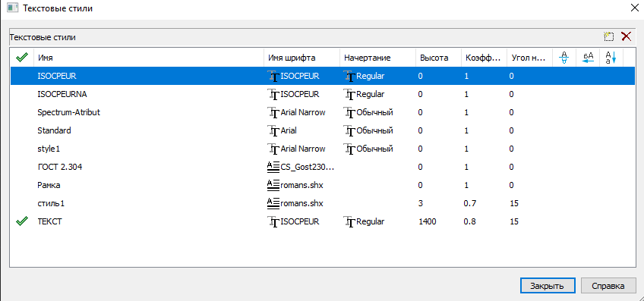Click the Arial Narrow font of Spectrum-Atribut
Screen dimensions: 644x301
[303, 112]
